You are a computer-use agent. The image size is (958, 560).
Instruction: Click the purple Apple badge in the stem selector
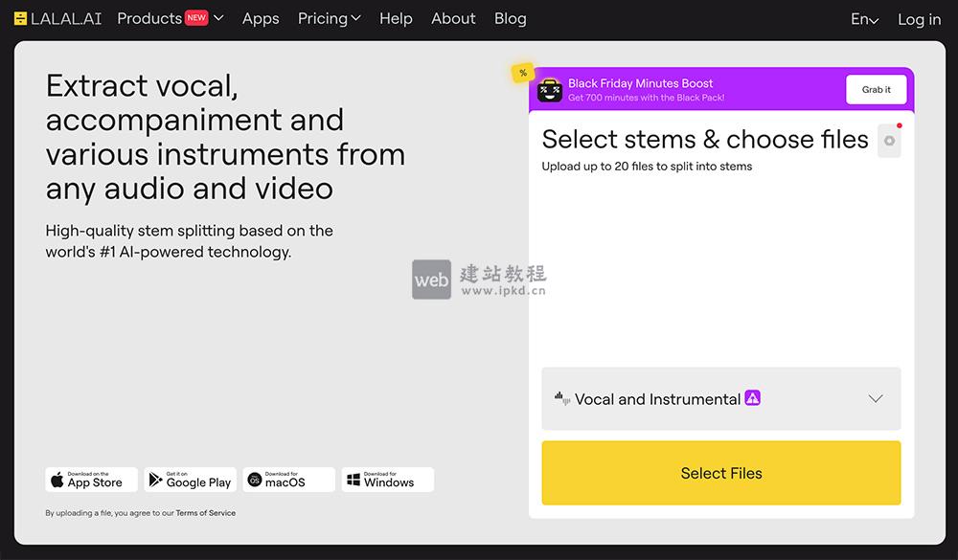[753, 398]
